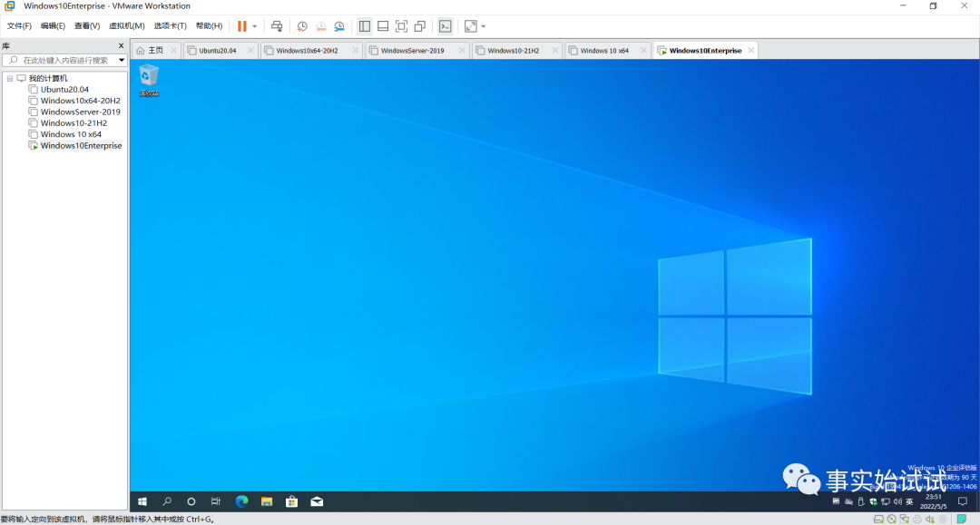Select Windows10-21H2 in the library tree
The width and height of the screenshot is (980, 525).
click(73, 123)
